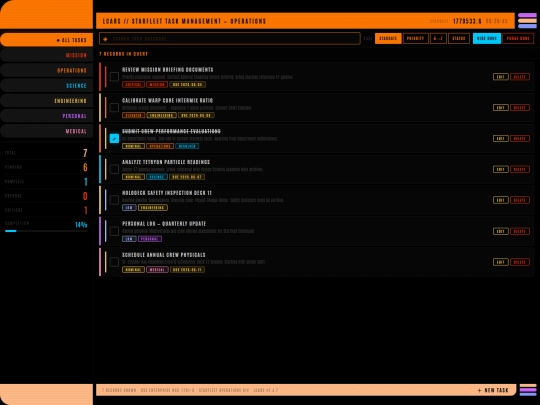Sort tasks alphabetically A-Z
Viewport: 540px width, 405px height.
[x=438, y=38]
